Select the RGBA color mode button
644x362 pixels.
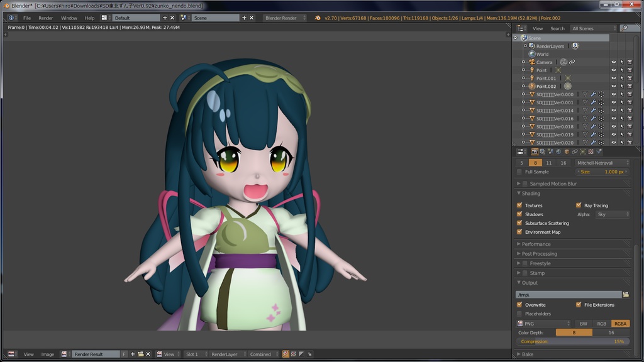pos(621,323)
